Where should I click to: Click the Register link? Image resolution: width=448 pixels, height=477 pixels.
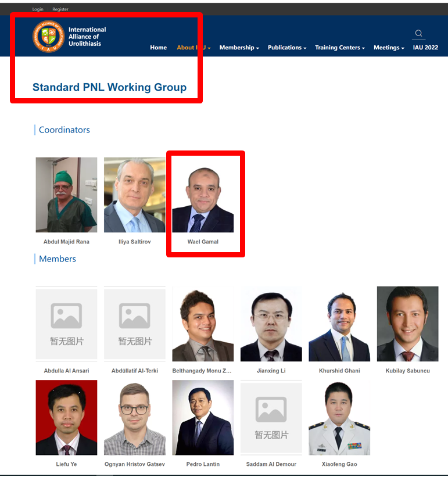60,9
